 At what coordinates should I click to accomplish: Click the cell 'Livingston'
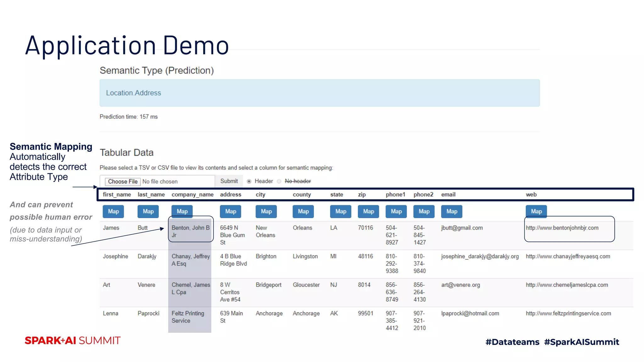tap(305, 256)
